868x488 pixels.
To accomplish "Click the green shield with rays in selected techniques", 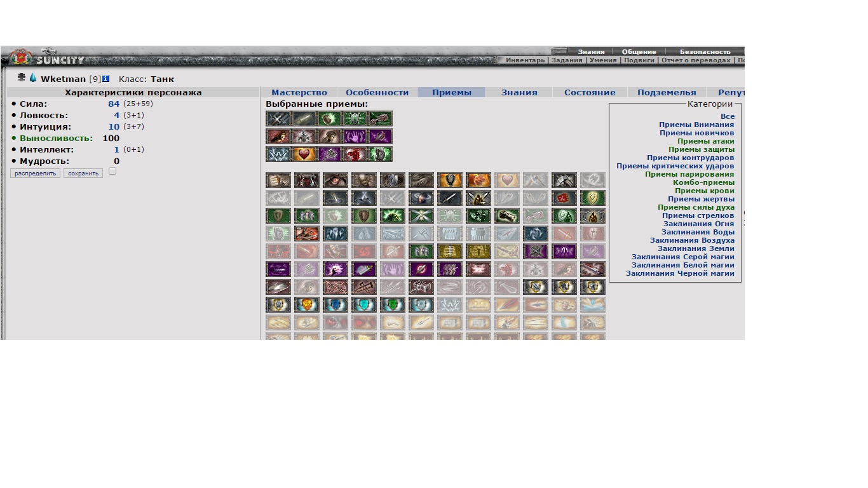I will tap(355, 119).
